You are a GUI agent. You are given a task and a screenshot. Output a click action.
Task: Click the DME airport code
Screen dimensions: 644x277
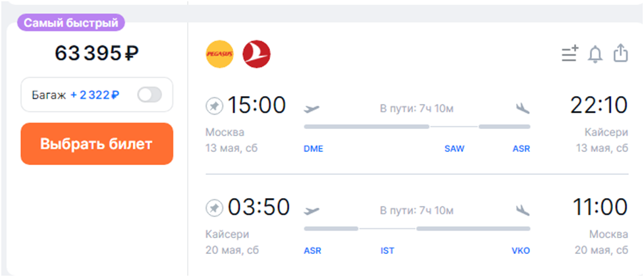click(313, 149)
